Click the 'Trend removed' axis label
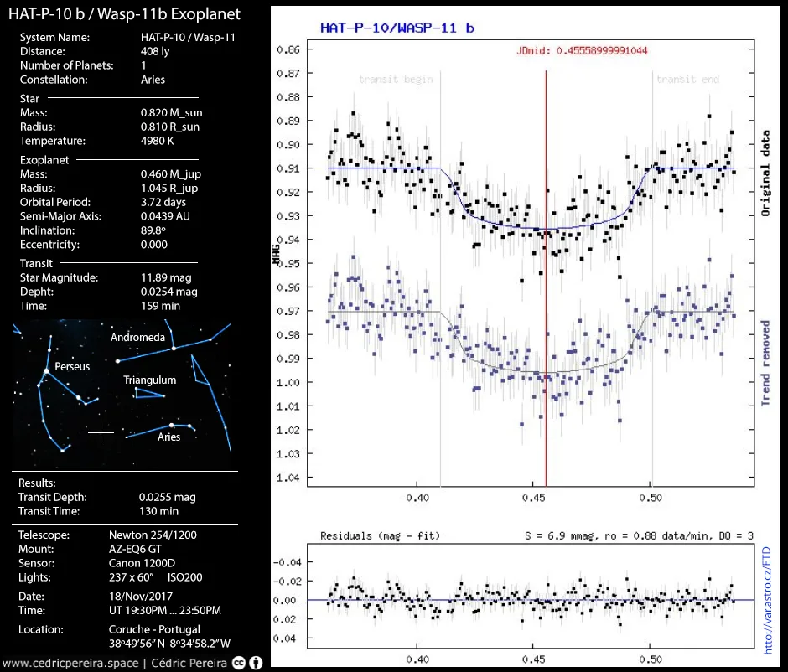Image resolution: width=788 pixels, height=672 pixels. click(765, 363)
